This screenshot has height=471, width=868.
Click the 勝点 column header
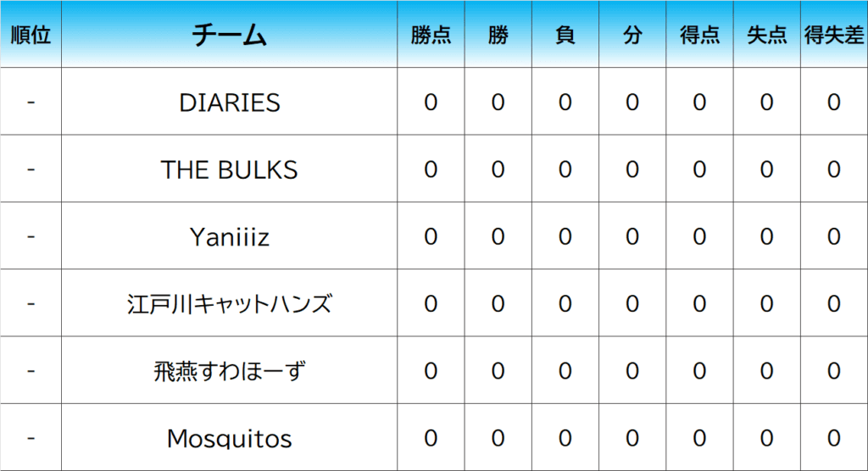coord(431,35)
